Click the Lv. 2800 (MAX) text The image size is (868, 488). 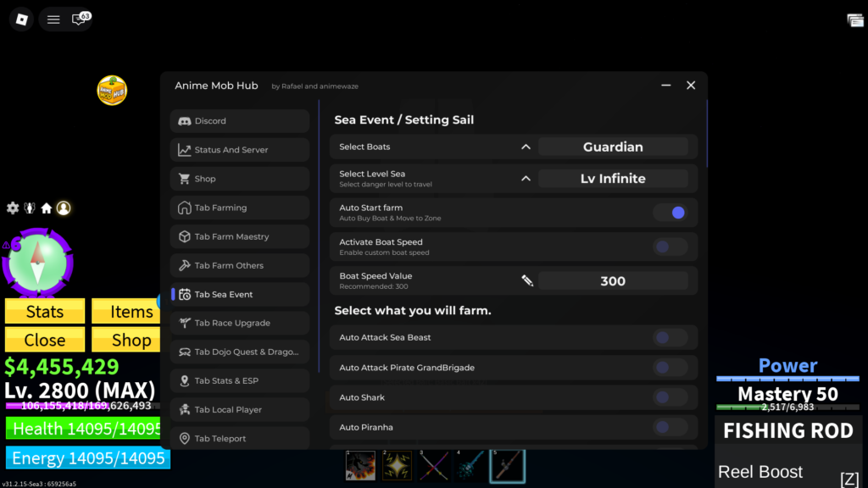click(80, 390)
